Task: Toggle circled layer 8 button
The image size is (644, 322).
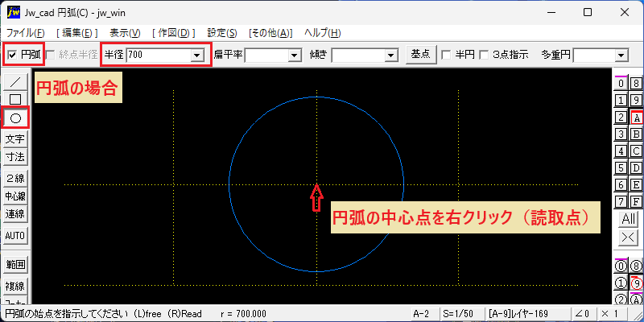Action: [636, 266]
